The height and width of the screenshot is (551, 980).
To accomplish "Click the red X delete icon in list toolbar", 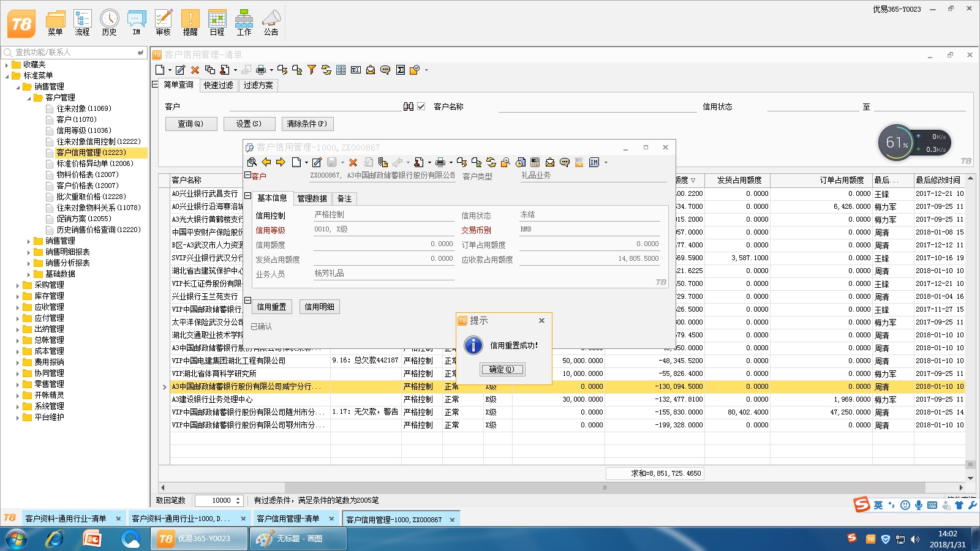I will 195,70.
